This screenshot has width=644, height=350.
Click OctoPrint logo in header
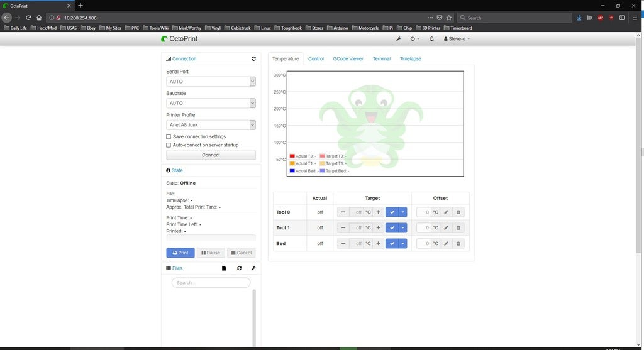pyautogui.click(x=179, y=39)
